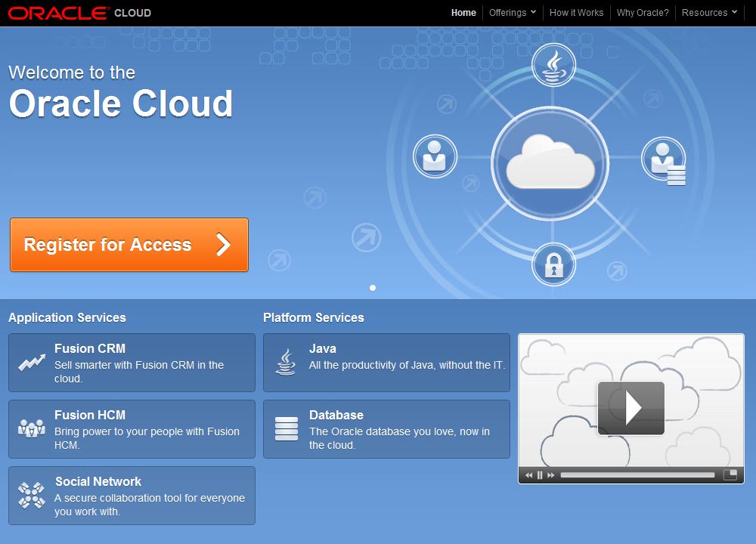Click the video progress bar

[x=637, y=475]
